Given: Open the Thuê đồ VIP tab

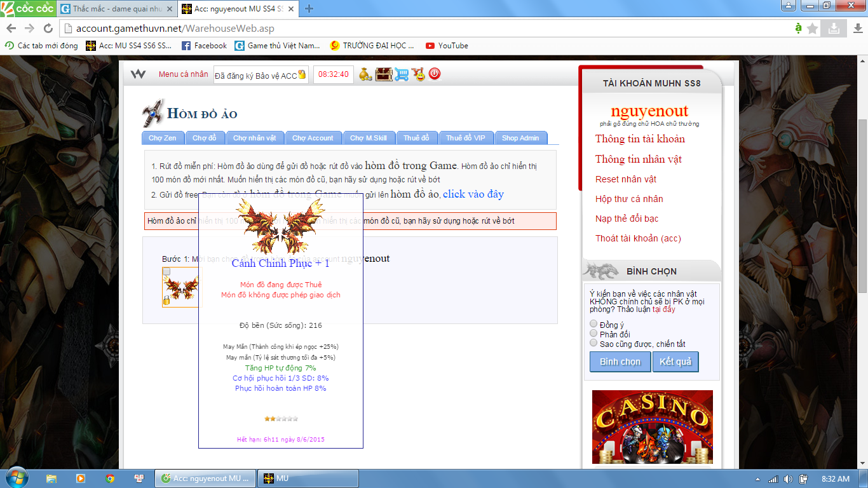Looking at the screenshot, I should pyautogui.click(x=465, y=138).
